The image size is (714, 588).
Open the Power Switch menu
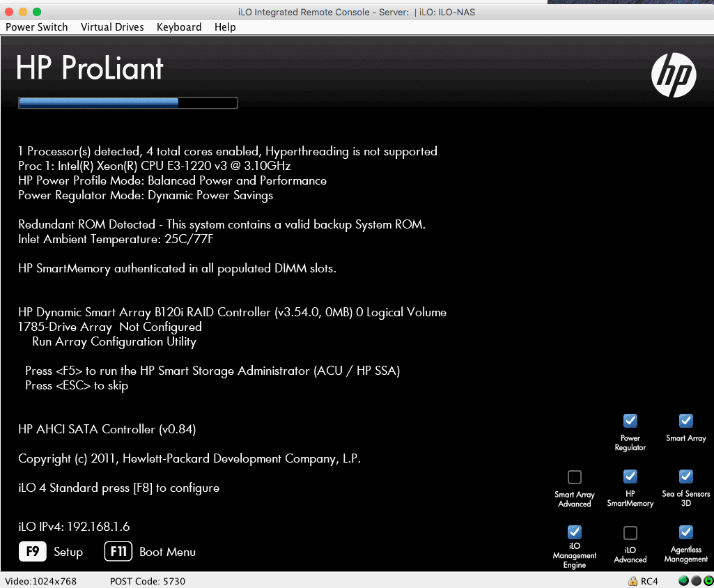tap(36, 27)
